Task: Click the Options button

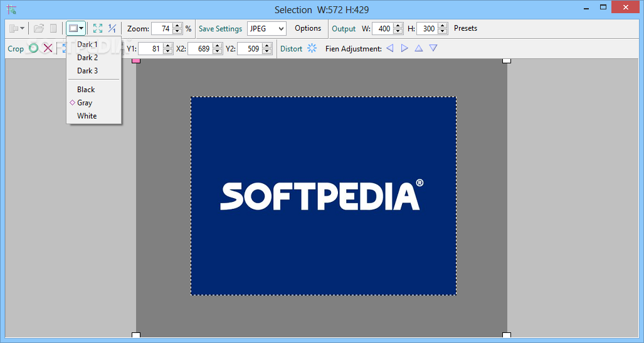Action: coord(308,28)
